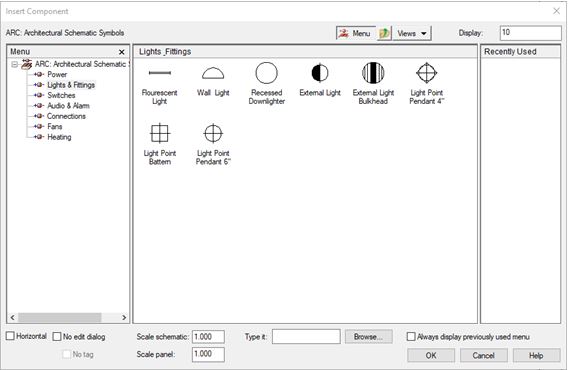Click the Display value field
The height and width of the screenshot is (370, 568).
coord(531,33)
